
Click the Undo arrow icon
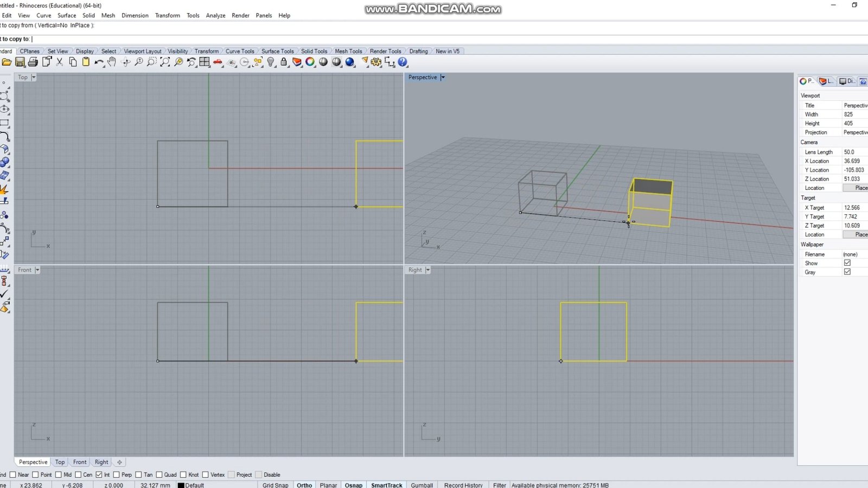point(99,62)
